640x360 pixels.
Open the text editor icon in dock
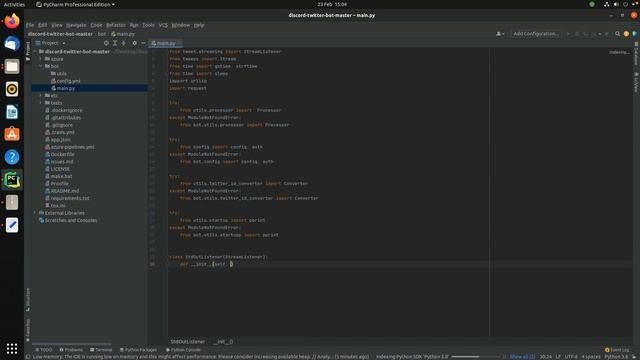[12, 225]
